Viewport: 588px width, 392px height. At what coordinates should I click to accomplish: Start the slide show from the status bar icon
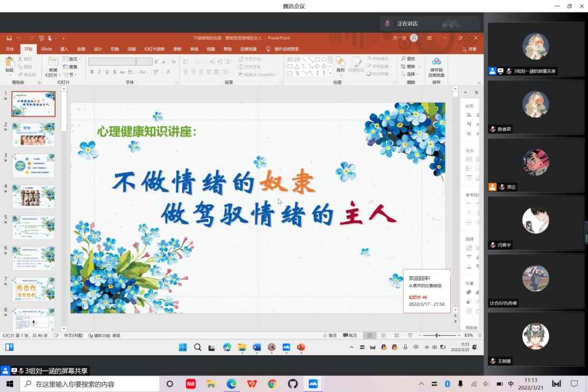(x=410, y=335)
